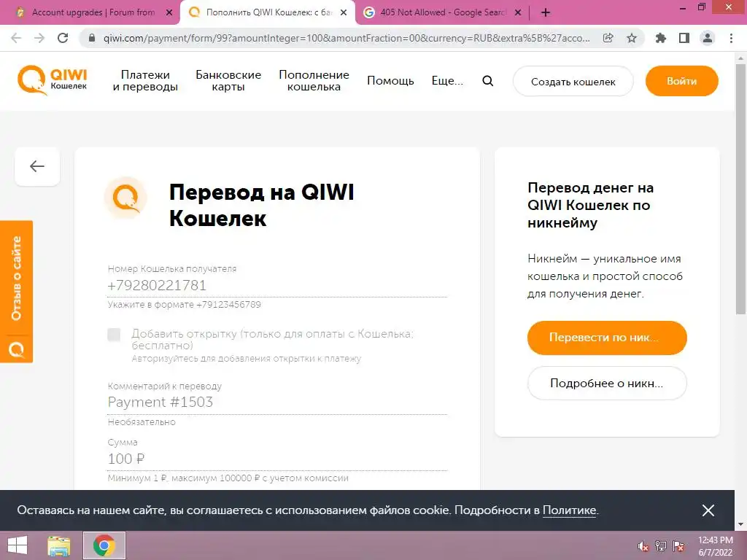The height and width of the screenshot is (560, 747).
Task: Open Windows Start menu
Action: click(18, 545)
